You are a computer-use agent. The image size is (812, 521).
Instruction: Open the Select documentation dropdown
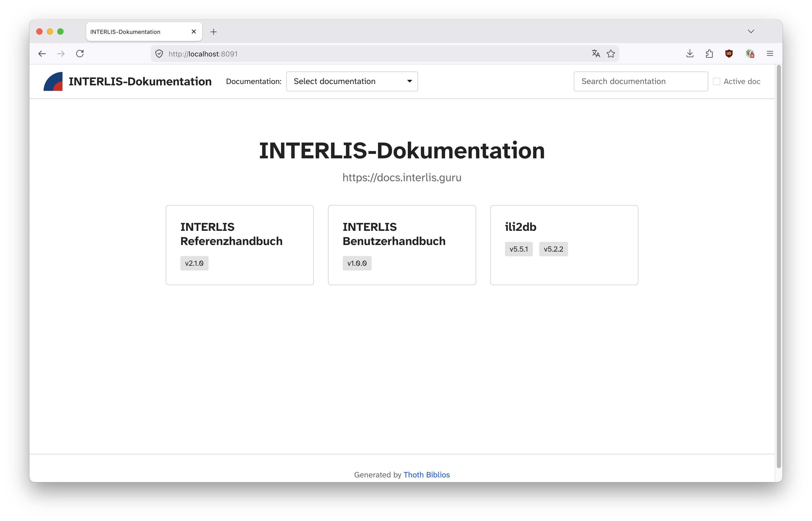tap(352, 81)
